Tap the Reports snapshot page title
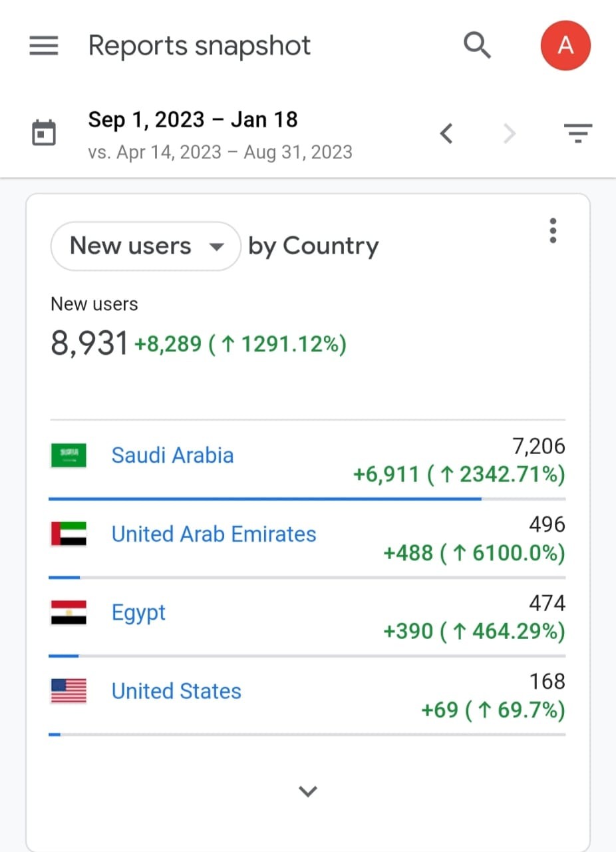The height and width of the screenshot is (852, 616). click(x=200, y=46)
